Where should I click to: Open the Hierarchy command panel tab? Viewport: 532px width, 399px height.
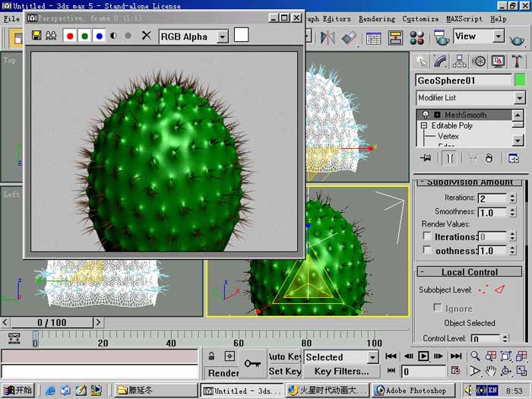459,62
